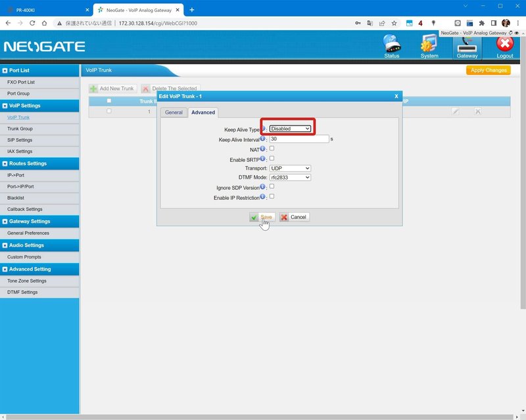The width and height of the screenshot is (526, 420).
Task: Click the Ignore SDP Version info icon
Action: [262, 187]
